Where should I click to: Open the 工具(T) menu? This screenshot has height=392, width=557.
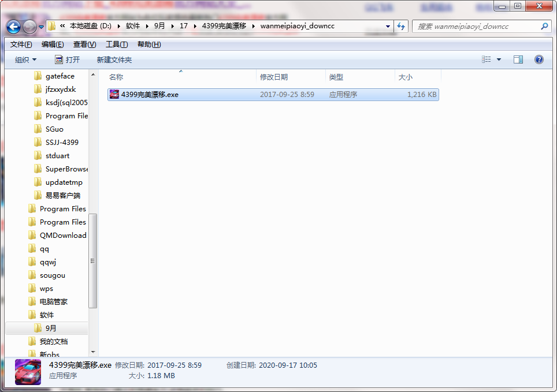coord(117,44)
